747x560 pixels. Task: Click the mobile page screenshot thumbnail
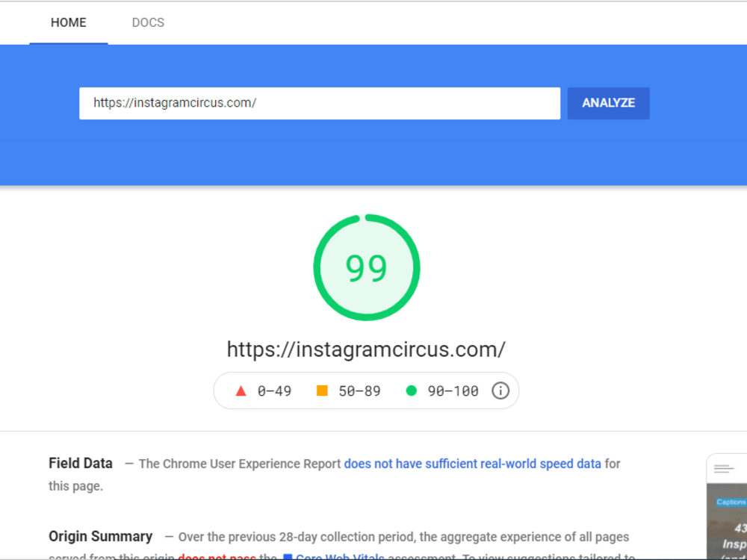tap(727, 507)
